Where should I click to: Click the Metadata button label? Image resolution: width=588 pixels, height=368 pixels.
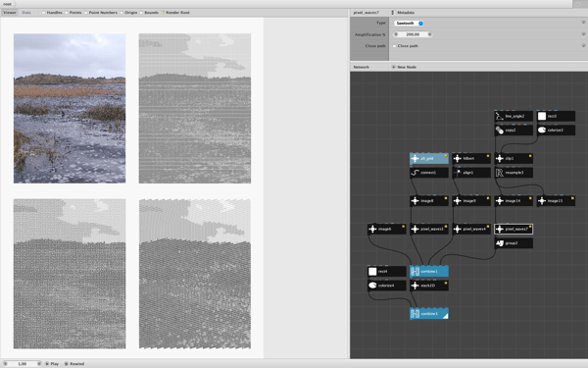point(406,13)
